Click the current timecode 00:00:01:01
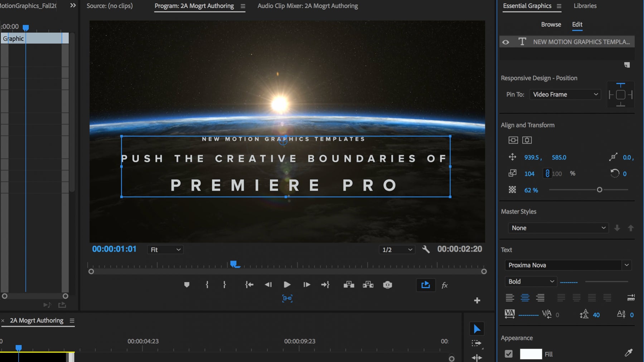 (x=114, y=249)
